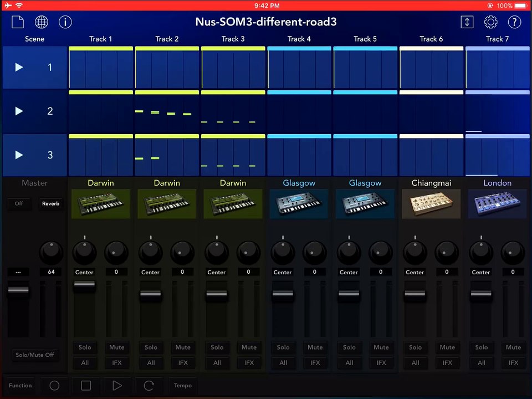Click song title Nus-SOM3-different-road3
This screenshot has height=399, width=532.
pos(266,22)
